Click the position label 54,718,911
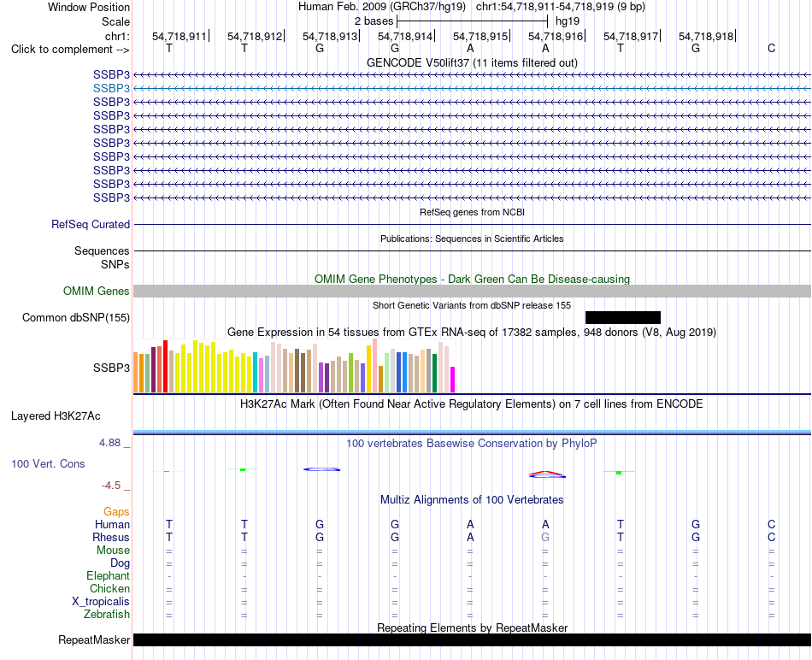 coord(179,36)
